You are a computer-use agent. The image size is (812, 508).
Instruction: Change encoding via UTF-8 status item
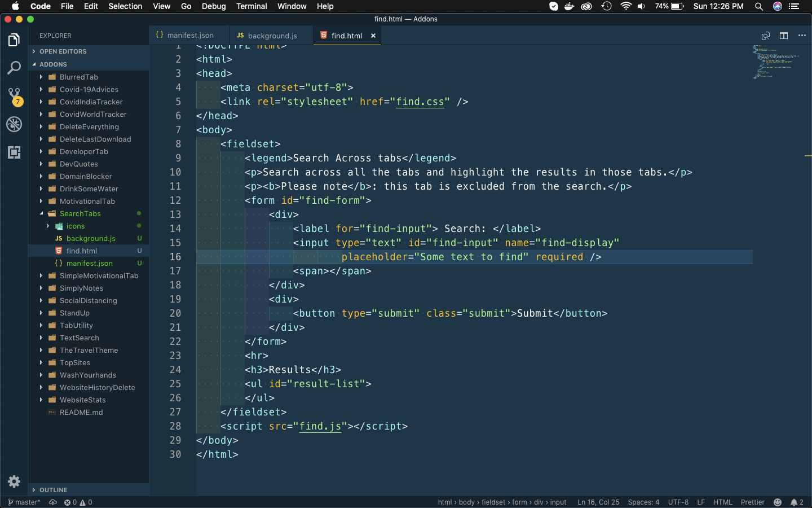click(678, 502)
